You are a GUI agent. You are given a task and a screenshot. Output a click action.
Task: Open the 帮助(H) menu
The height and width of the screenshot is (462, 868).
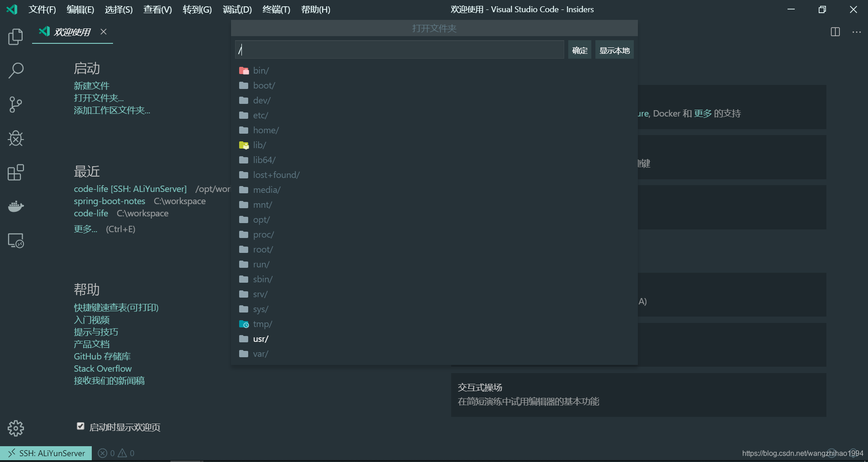(316, 9)
